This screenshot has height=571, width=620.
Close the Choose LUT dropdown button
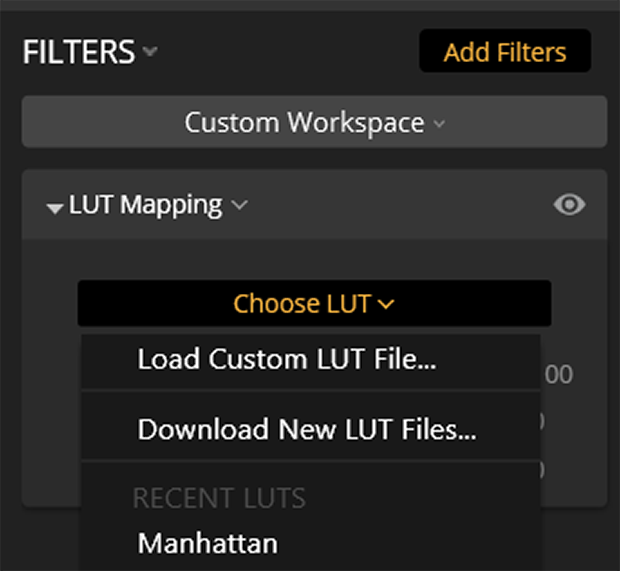pos(314,303)
